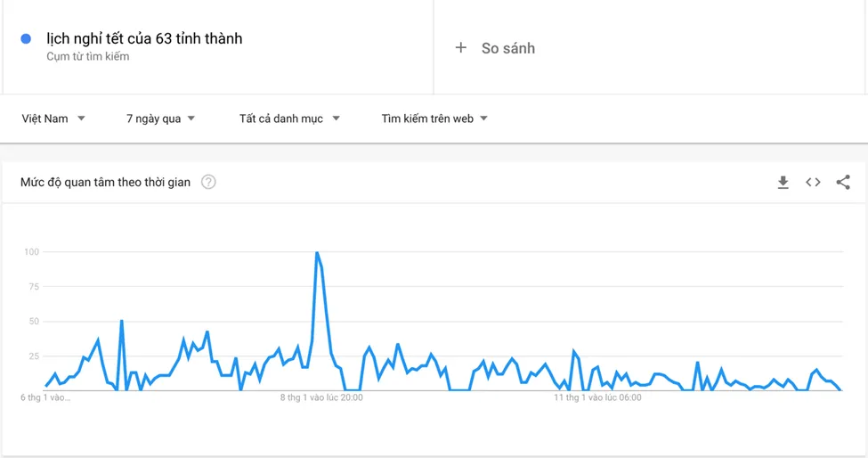868x458 pixels.
Task: Select the 11 thg 1 vào lúc 06:00 label
Action: tap(597, 397)
